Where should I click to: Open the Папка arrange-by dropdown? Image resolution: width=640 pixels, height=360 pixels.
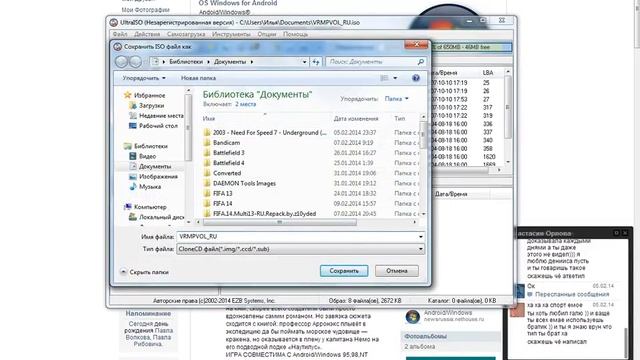tap(396, 99)
